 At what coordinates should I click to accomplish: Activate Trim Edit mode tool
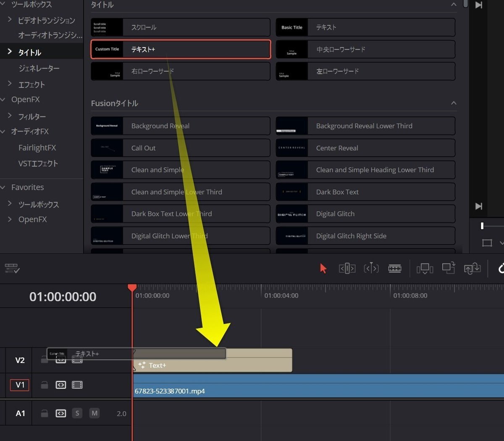tap(347, 269)
